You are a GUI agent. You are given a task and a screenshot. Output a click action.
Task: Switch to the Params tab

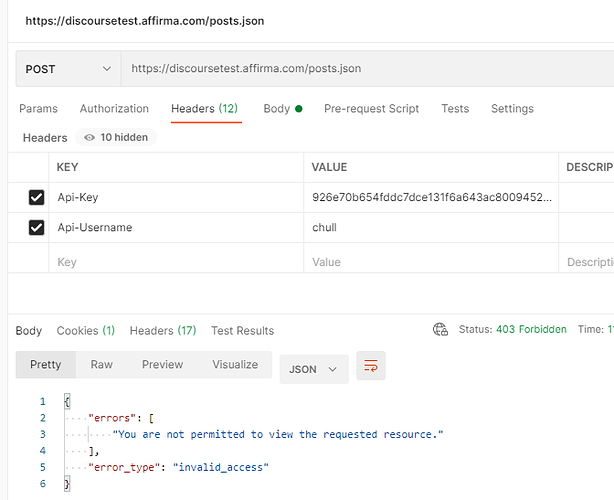pos(38,108)
